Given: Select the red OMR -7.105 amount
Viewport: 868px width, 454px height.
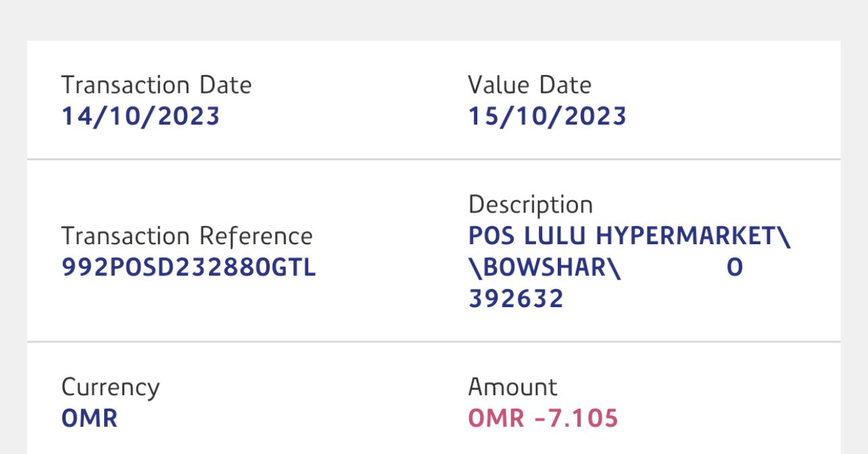Looking at the screenshot, I should [543, 418].
